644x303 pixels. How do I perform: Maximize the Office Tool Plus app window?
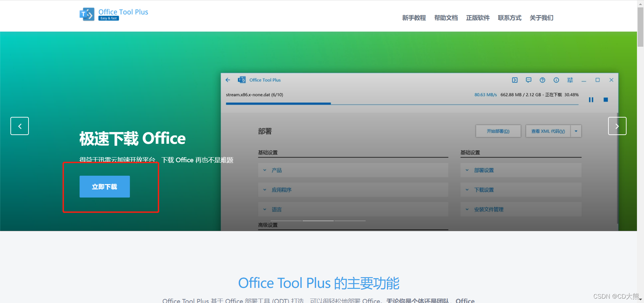(x=597, y=80)
